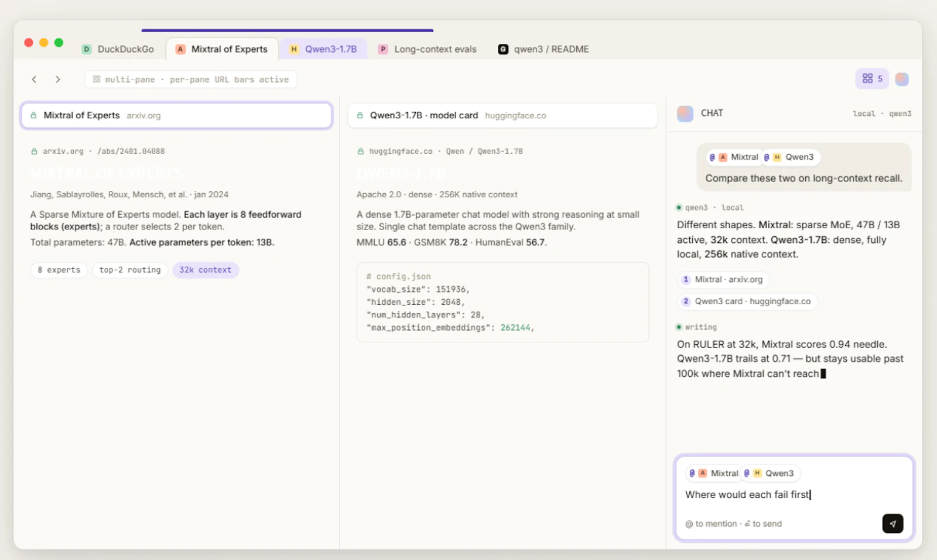The width and height of the screenshot is (937, 560).
Task: Click the authors line "Jiang, Sablayrolles, Roux, Mensch, et al."
Action: tap(109, 195)
